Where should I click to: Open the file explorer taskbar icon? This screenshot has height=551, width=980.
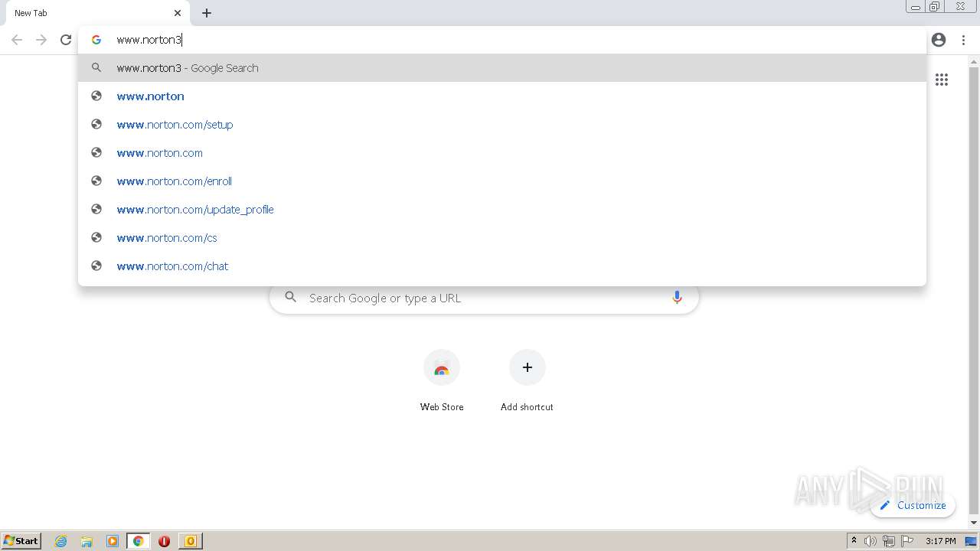coord(87,541)
